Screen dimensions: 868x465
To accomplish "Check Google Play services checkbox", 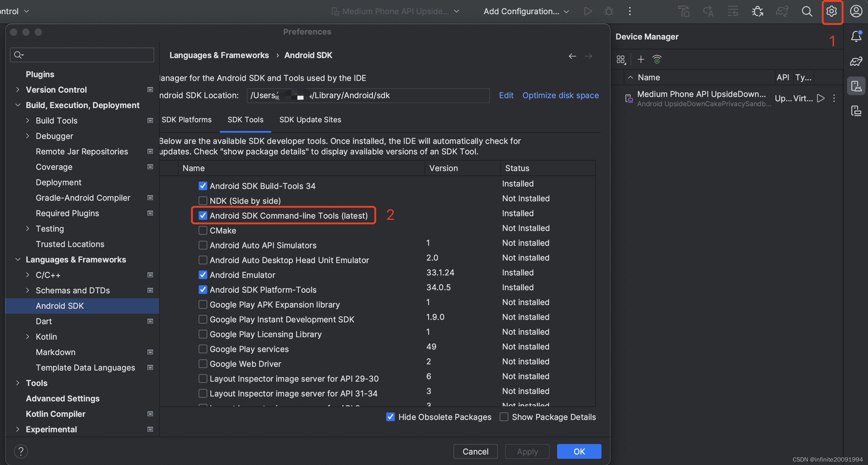I will point(203,349).
